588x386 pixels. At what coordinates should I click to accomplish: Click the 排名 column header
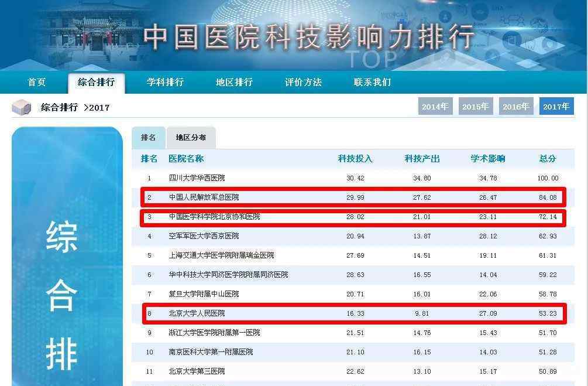click(149, 159)
